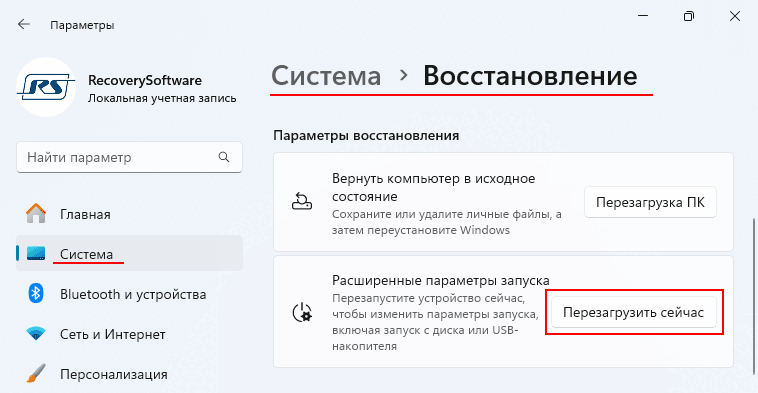Click the Восстановление breadcrumb title
Screen dimensions: 758x393
tap(530, 76)
